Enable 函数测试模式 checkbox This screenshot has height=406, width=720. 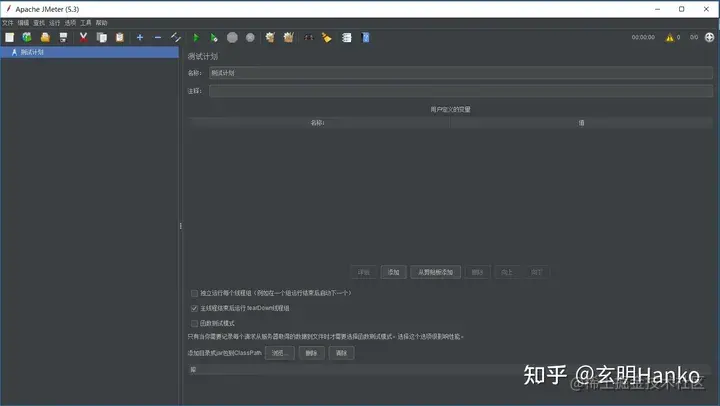194,323
